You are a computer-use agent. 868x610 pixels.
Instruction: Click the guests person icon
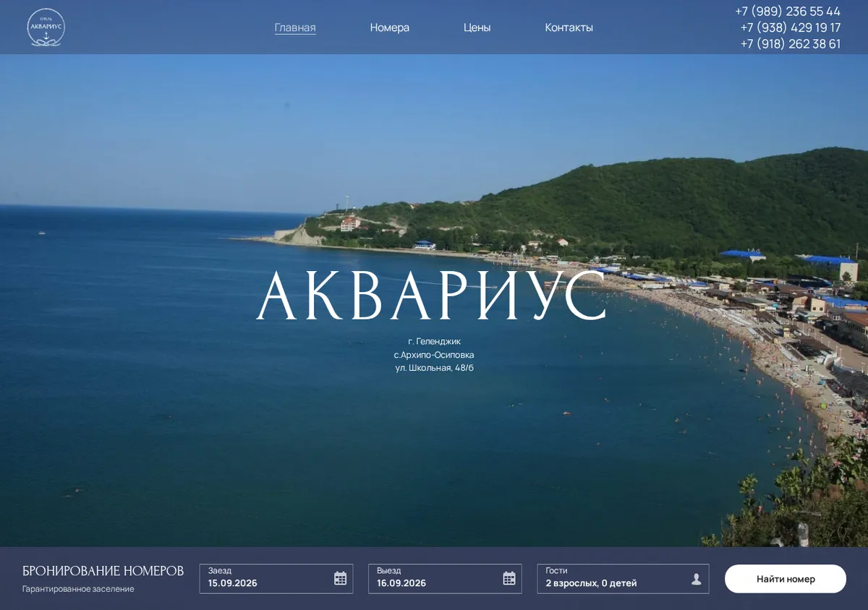coord(697,579)
